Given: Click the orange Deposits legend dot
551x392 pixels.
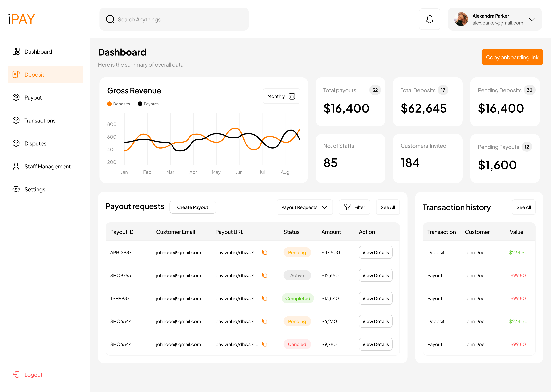Looking at the screenshot, I should [109, 104].
